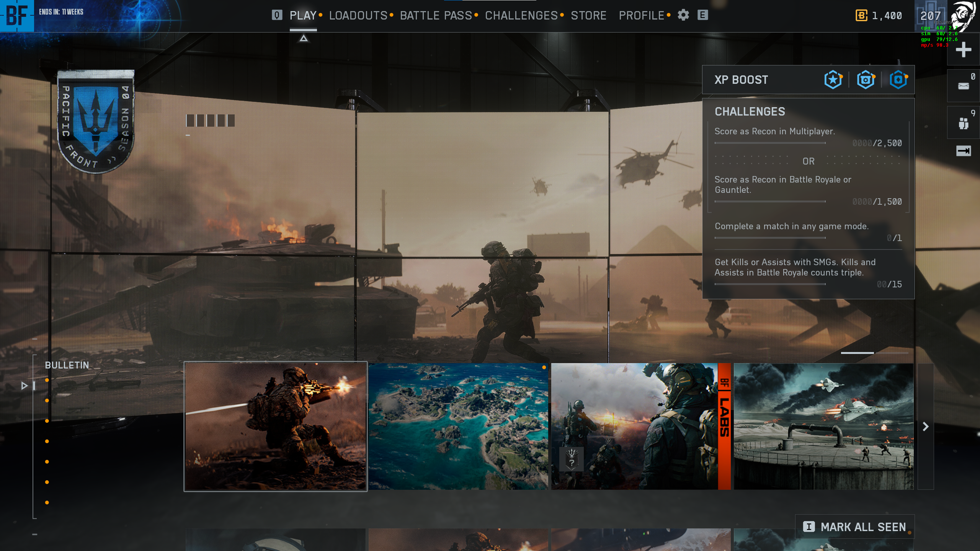Open the PROFILE tab
Screen dimensions: 980x551
click(x=642, y=16)
